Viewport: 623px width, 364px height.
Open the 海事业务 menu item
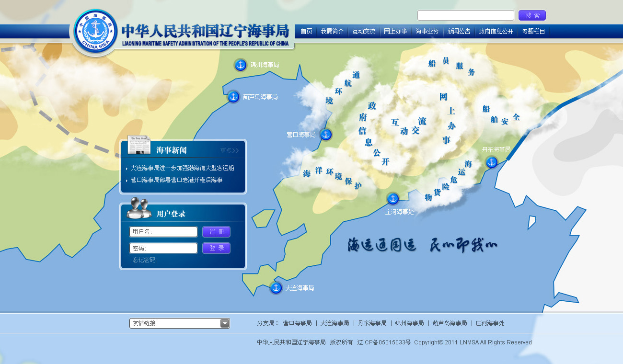click(x=427, y=32)
